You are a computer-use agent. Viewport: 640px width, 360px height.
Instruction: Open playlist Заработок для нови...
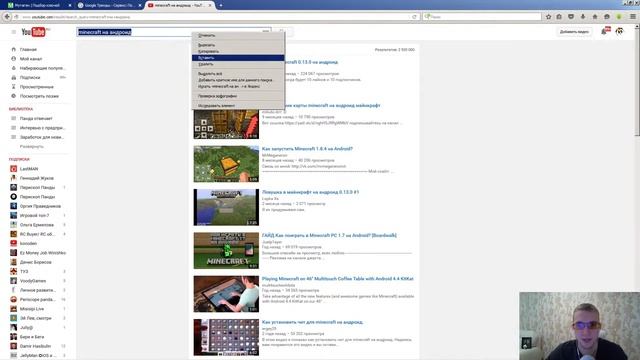click(42, 137)
